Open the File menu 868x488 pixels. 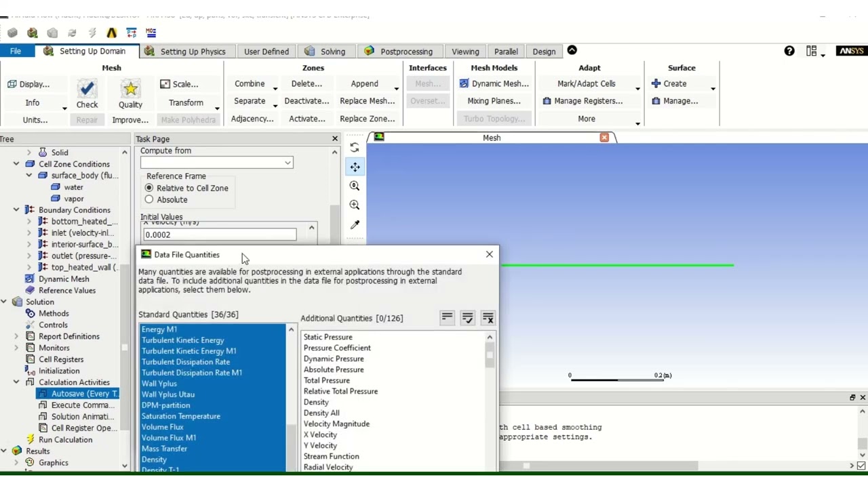click(16, 52)
